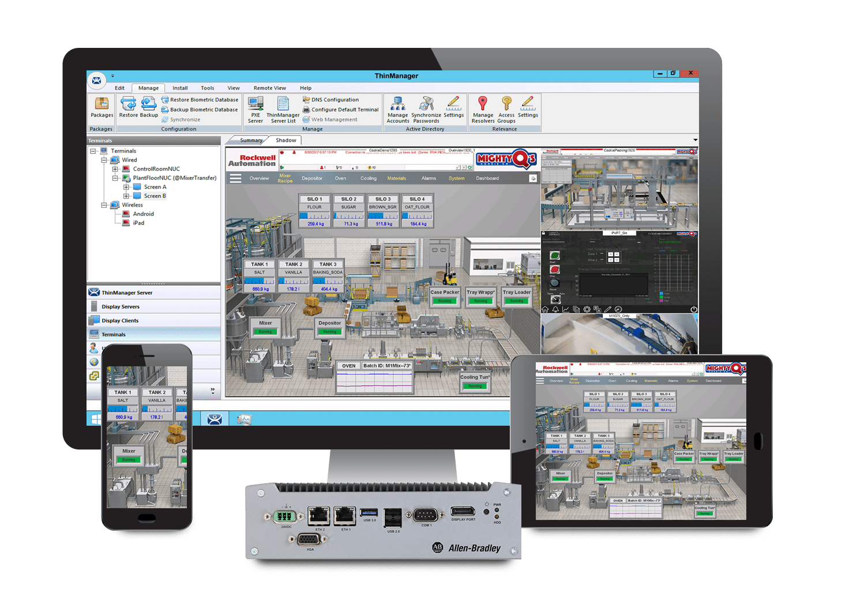Image resolution: width=868 pixels, height=608 pixels.
Task: Click the gauge icon in PvP7_Sim toolbar
Action: pos(618,310)
